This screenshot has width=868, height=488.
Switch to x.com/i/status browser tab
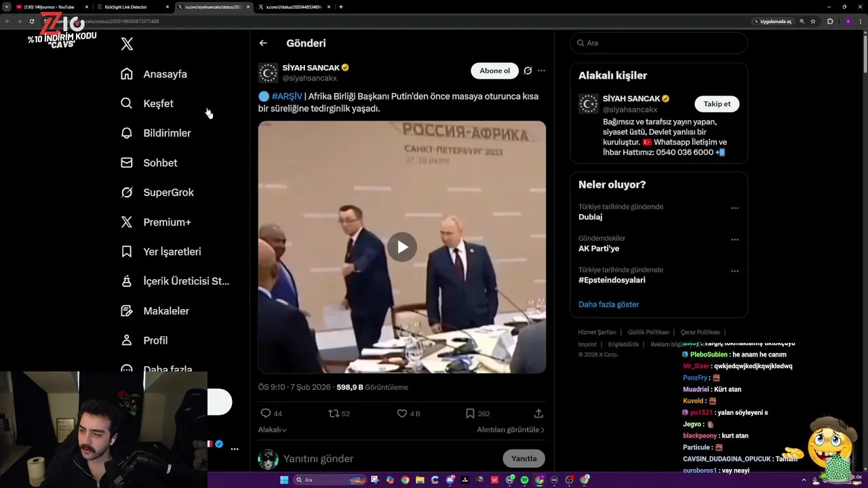[294, 7]
